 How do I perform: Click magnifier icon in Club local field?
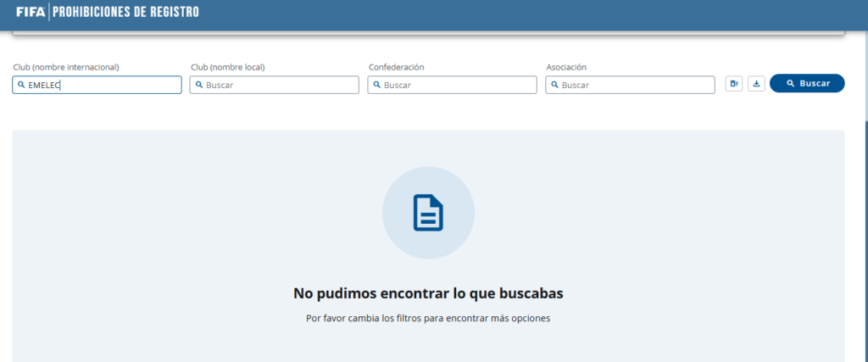pyautogui.click(x=198, y=85)
